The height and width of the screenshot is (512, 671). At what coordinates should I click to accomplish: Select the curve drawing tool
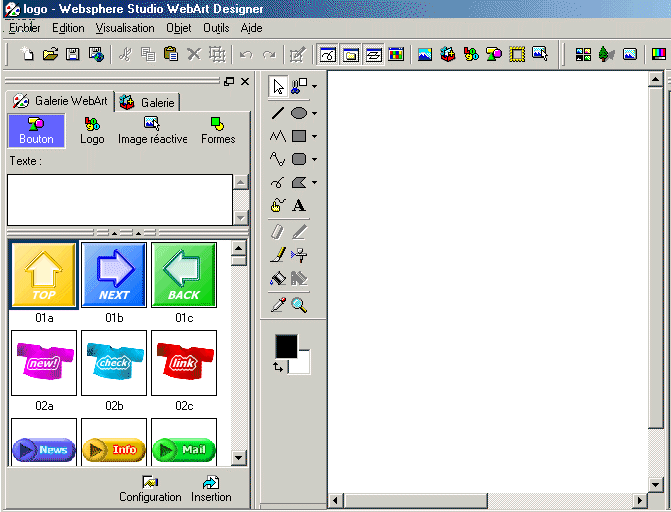coord(277,159)
